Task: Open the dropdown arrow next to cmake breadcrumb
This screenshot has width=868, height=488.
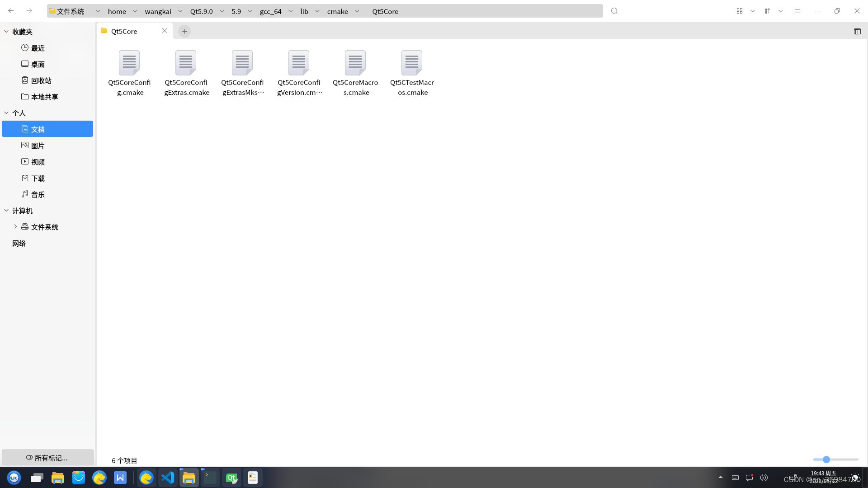Action: pyautogui.click(x=357, y=11)
